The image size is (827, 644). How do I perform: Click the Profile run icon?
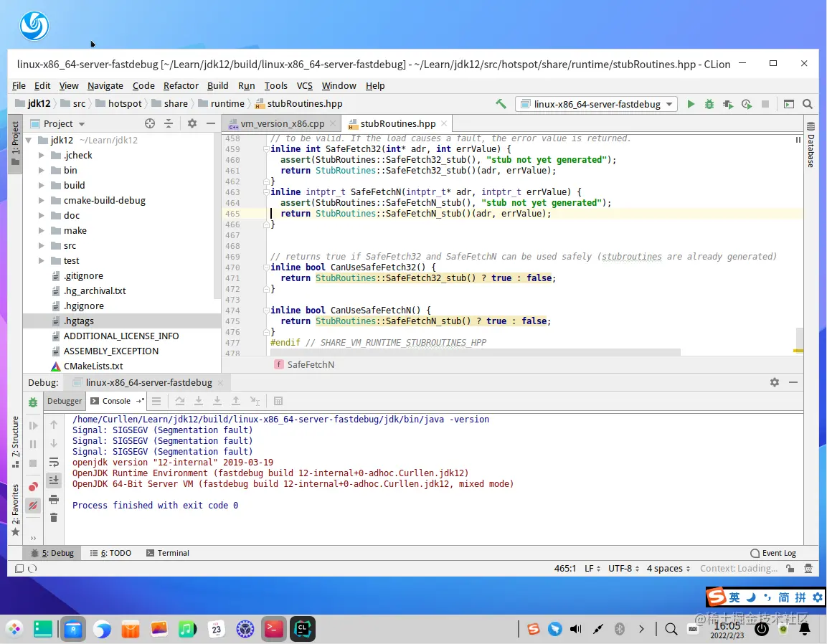tap(746, 104)
